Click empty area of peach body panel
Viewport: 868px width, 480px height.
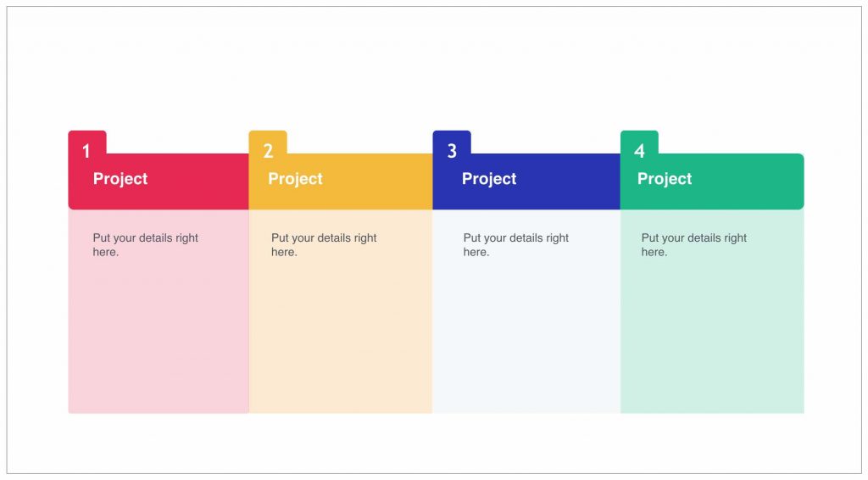click(341, 338)
